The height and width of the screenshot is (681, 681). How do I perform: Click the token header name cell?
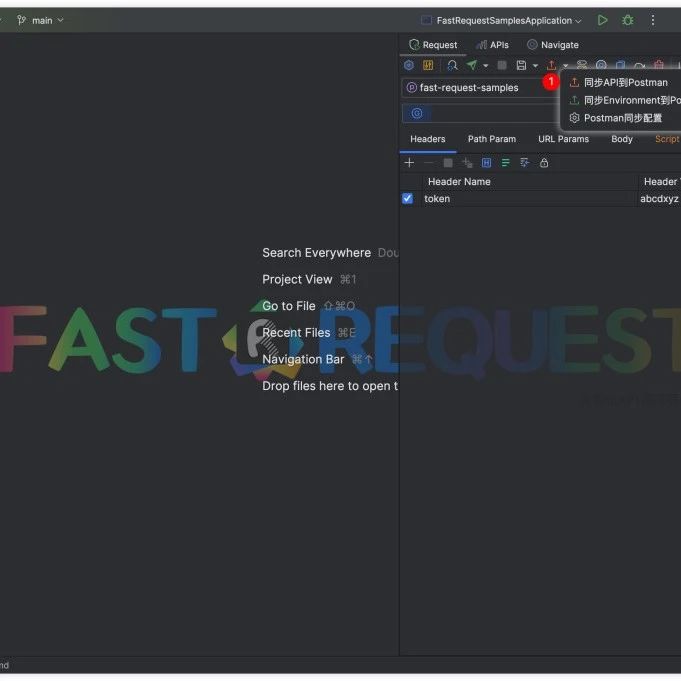[x=529, y=199]
